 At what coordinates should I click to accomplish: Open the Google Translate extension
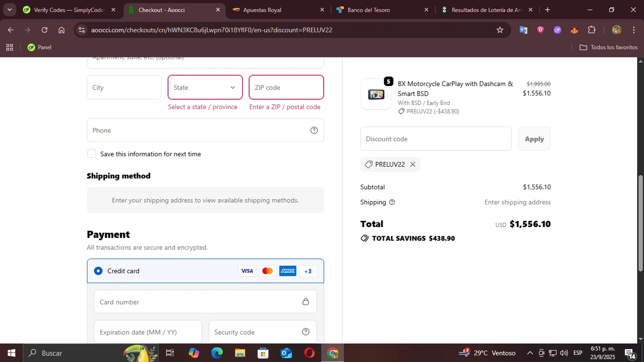523,30
